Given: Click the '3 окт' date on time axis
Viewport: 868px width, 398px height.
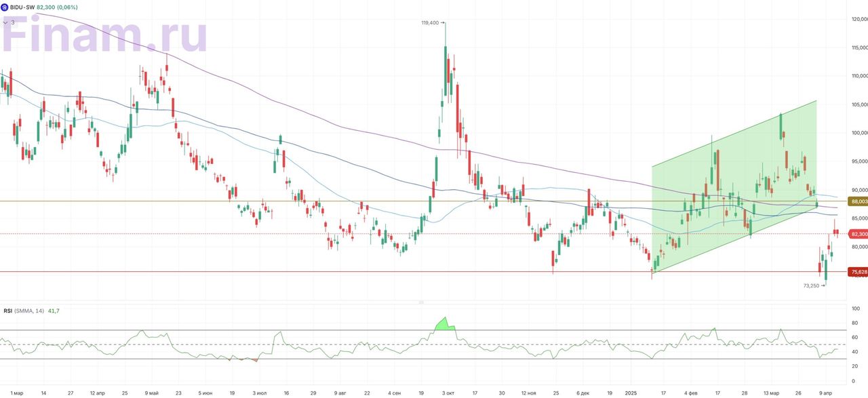Looking at the screenshot, I should 448,393.
